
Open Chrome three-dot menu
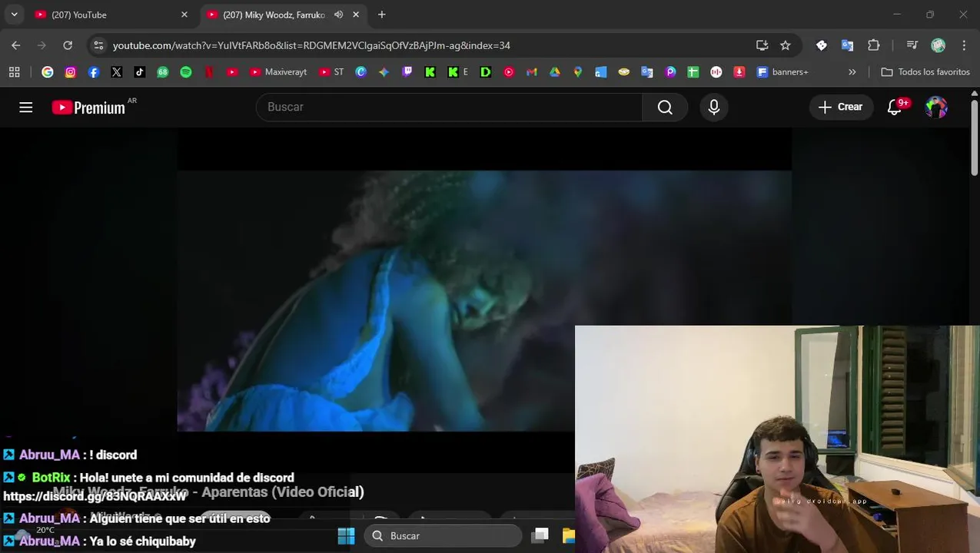click(964, 45)
